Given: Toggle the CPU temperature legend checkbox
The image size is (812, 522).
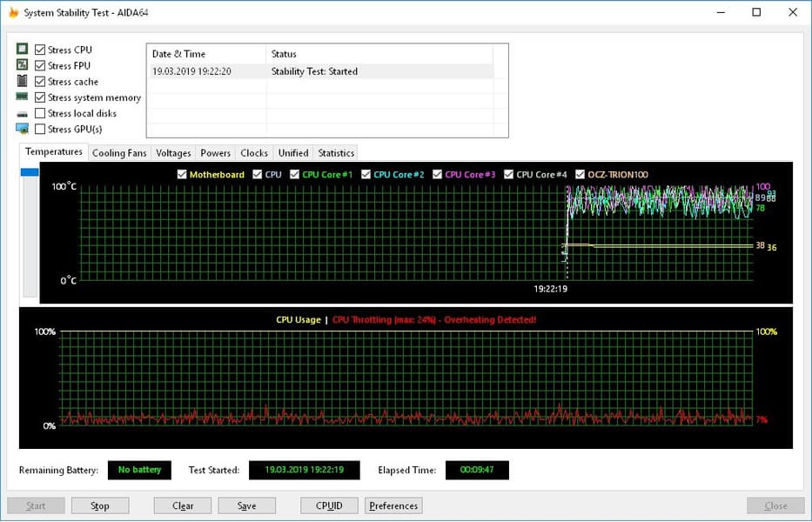Looking at the screenshot, I should (x=257, y=175).
